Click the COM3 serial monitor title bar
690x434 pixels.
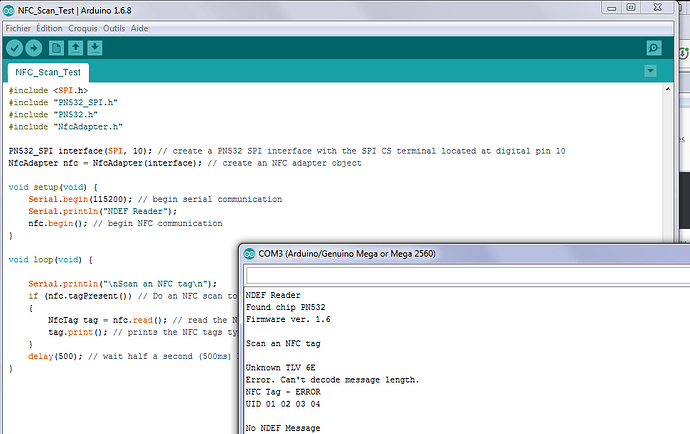(x=466, y=254)
